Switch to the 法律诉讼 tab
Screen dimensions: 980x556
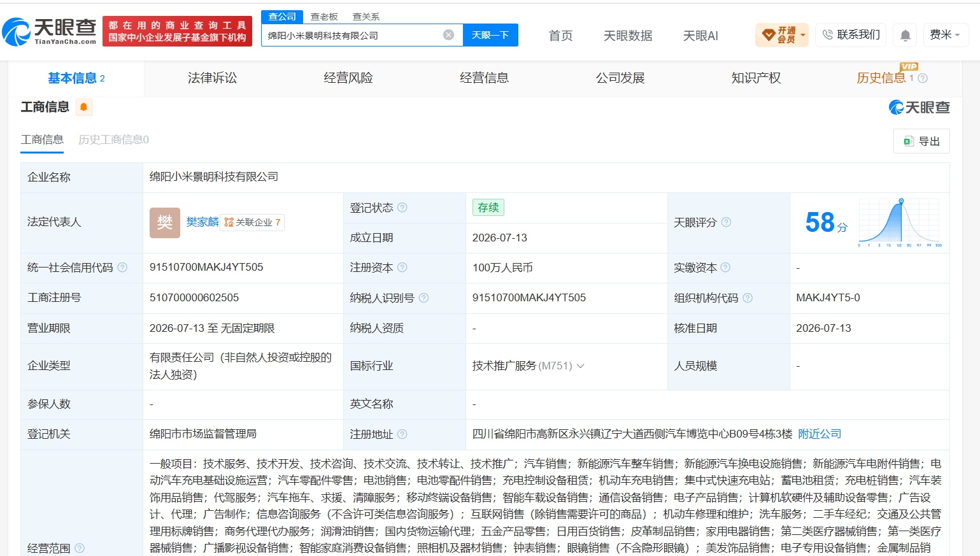(x=212, y=78)
